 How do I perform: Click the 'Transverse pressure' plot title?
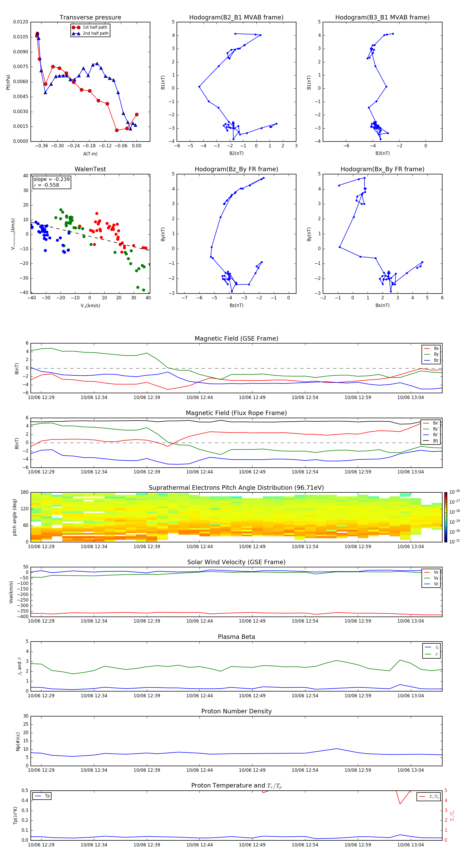[x=90, y=18]
